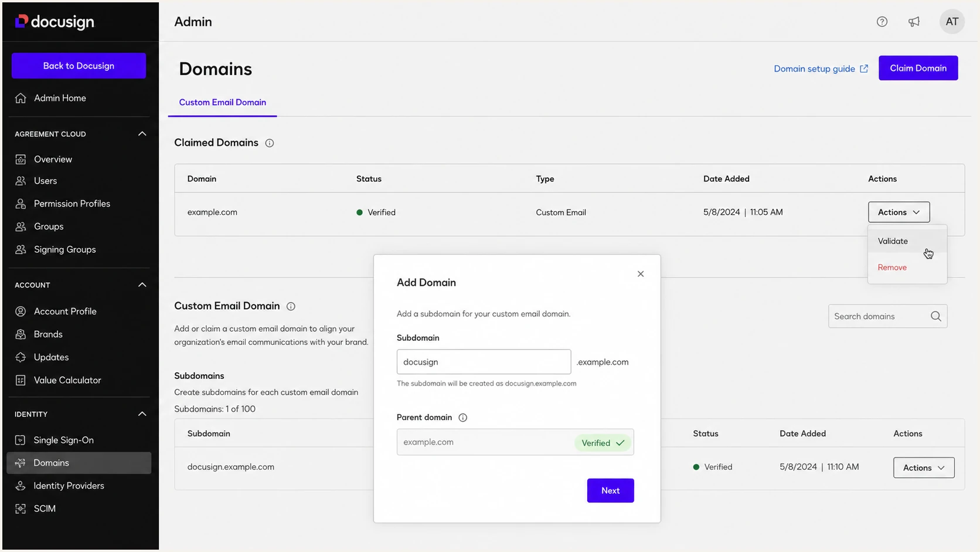The image size is (980, 552).
Task: Click the Subdomain input field
Action: click(x=484, y=362)
